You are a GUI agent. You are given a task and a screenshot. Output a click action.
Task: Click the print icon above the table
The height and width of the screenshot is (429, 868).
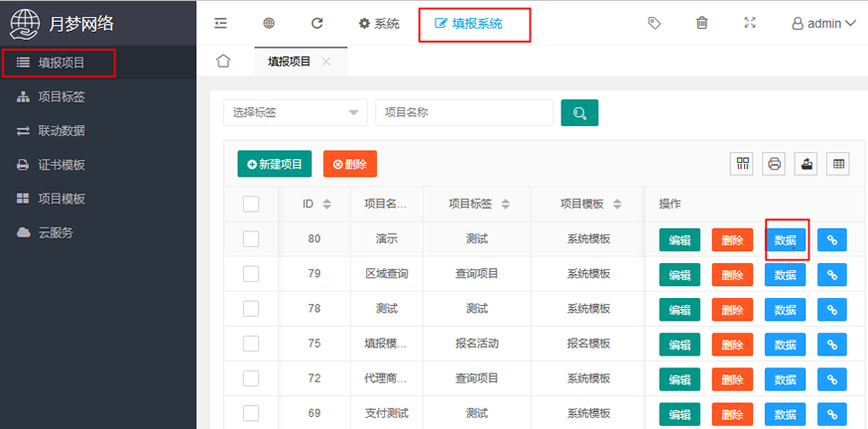[774, 164]
